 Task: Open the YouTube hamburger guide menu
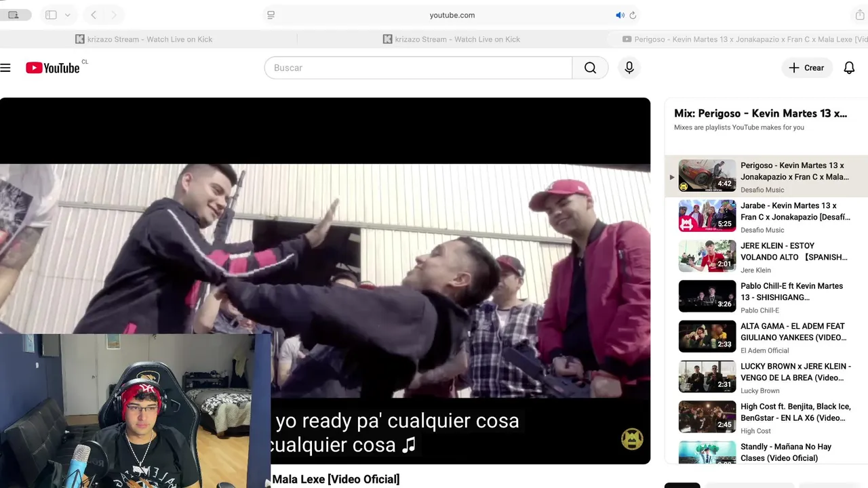point(5,68)
